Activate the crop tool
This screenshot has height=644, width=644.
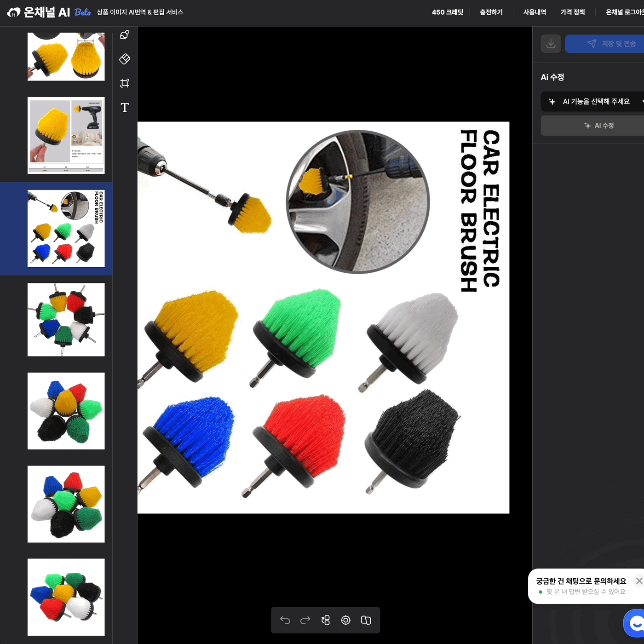[125, 83]
